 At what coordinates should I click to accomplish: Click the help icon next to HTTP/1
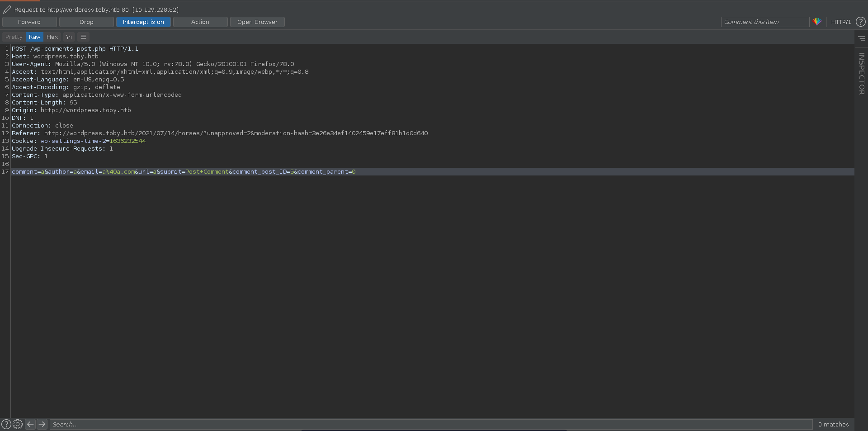[x=861, y=22]
